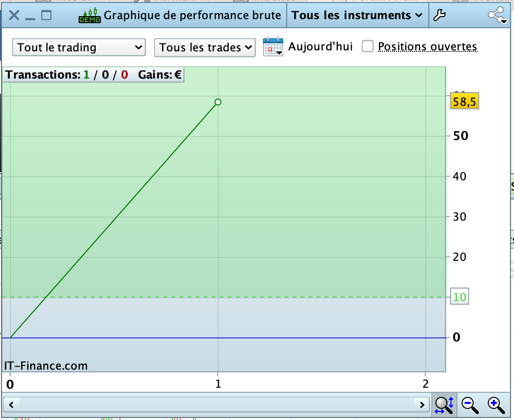Click the Transactions summary label
Viewport: 514px width, 420px height.
click(x=67, y=75)
